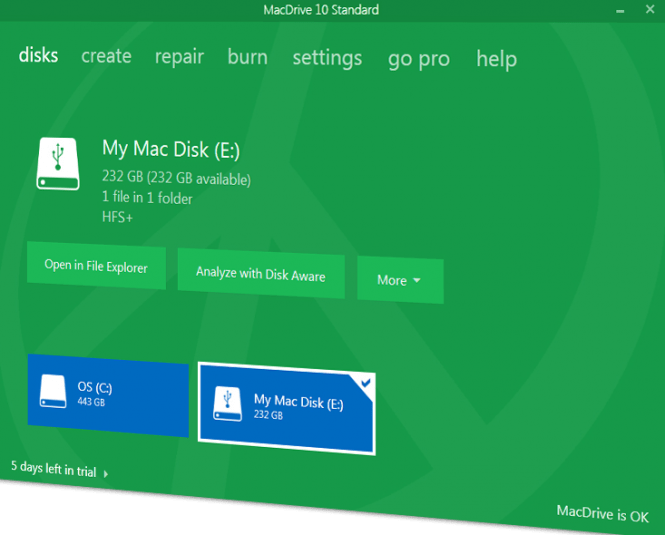Click Analyze with Disk Aware button
The width and height of the screenshot is (665, 535).
[261, 274]
